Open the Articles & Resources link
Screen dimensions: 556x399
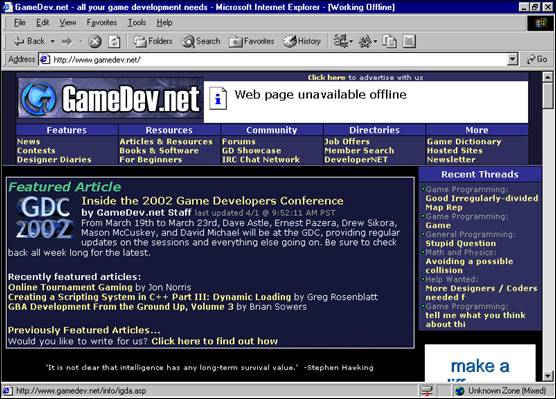(x=166, y=142)
